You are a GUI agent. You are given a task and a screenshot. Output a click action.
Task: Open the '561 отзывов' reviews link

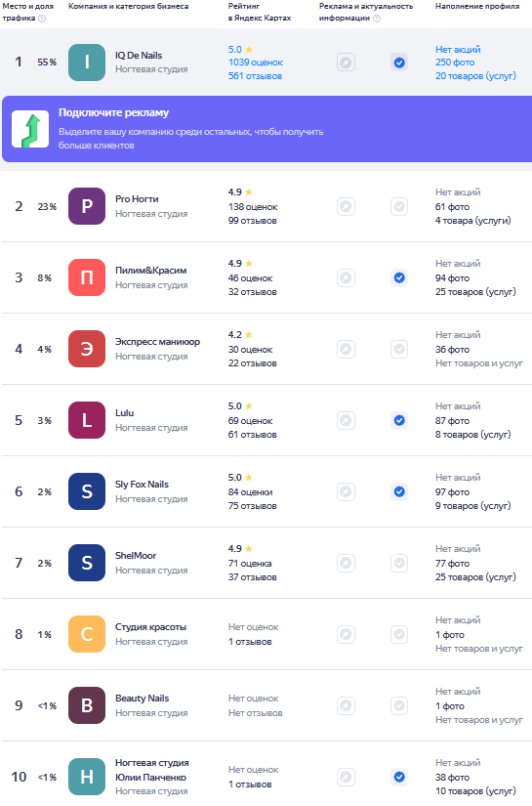[x=255, y=76]
